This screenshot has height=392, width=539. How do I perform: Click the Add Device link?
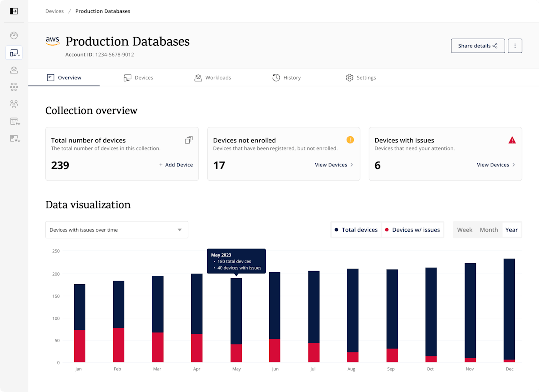(176, 165)
